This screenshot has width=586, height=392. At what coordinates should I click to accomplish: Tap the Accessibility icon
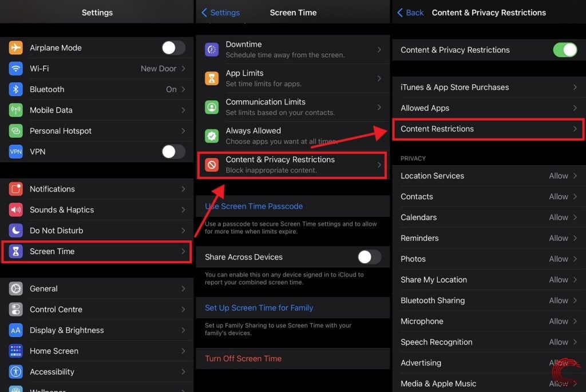pos(15,372)
